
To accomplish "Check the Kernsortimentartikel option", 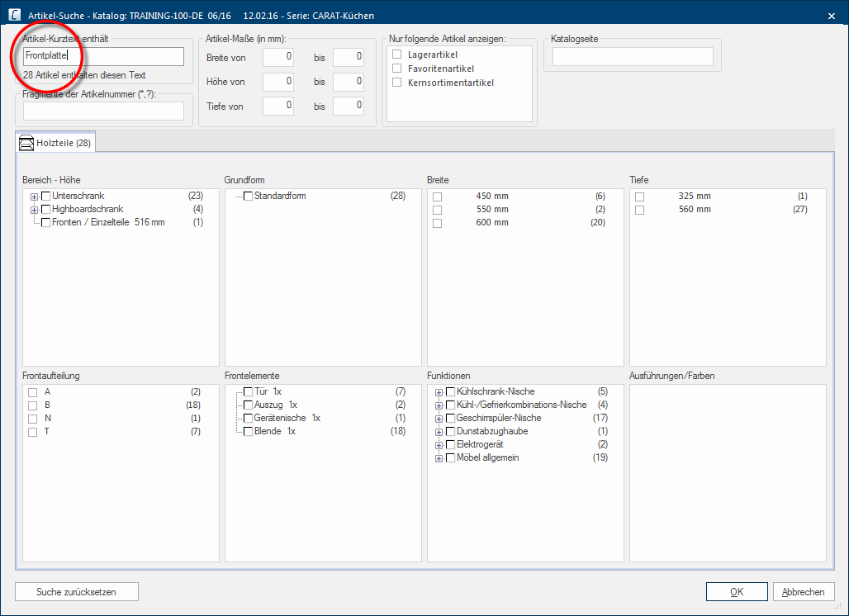I will [x=397, y=83].
